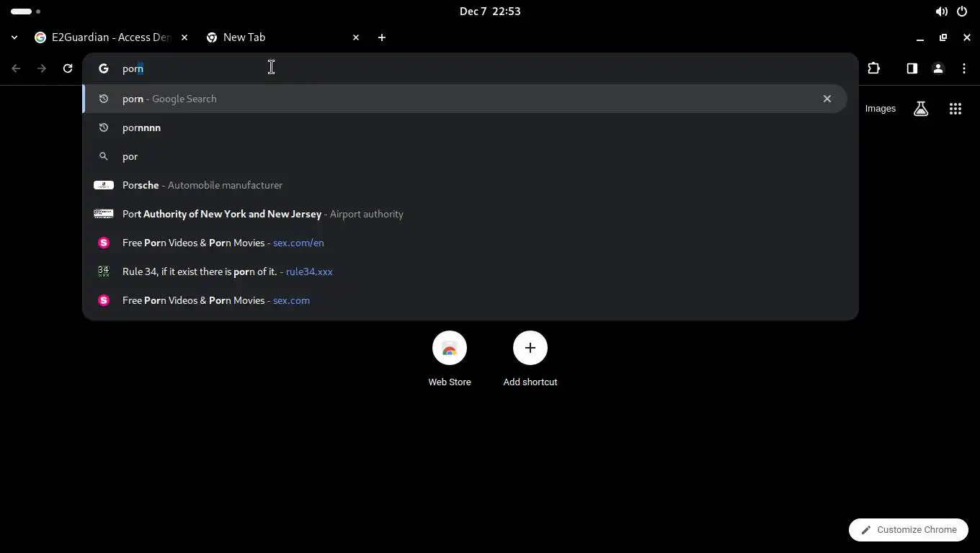Click the 34 favicon of rule34.xxx row
Viewport: 980px width, 553px height.
click(104, 271)
